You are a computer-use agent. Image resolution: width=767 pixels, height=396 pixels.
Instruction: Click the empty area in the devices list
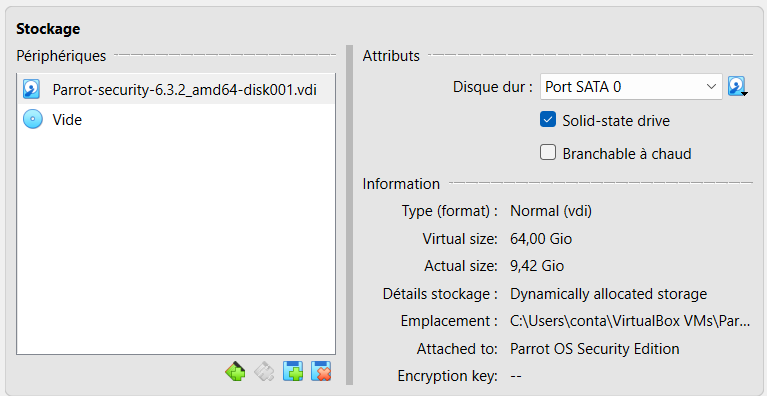[176, 243]
